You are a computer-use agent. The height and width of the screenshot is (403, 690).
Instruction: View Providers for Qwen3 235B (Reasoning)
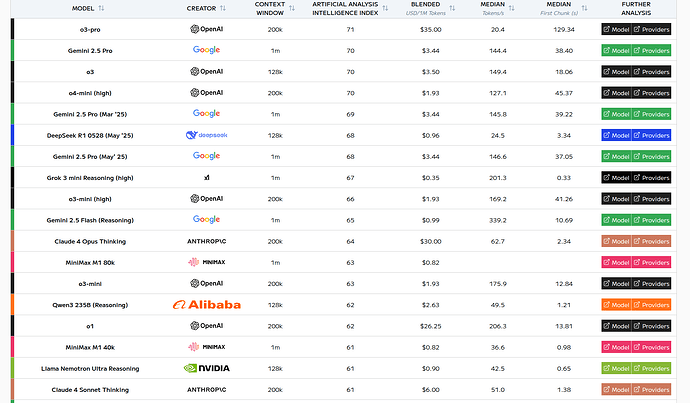[x=652, y=304]
